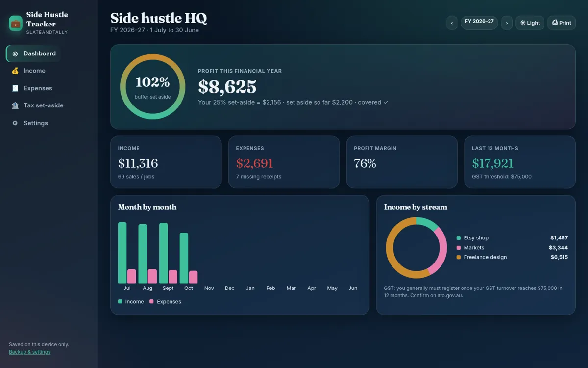The image size is (588, 368).
Task: Click the August expenses bar
Action: click(152, 276)
